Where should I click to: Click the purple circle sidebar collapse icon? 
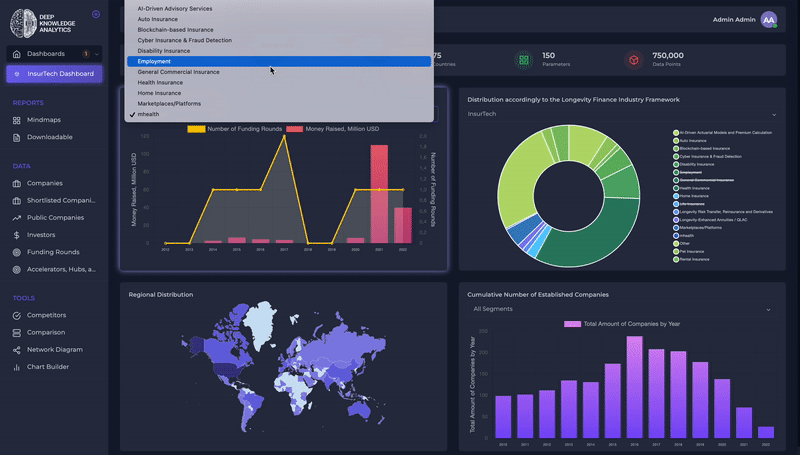tap(96, 14)
